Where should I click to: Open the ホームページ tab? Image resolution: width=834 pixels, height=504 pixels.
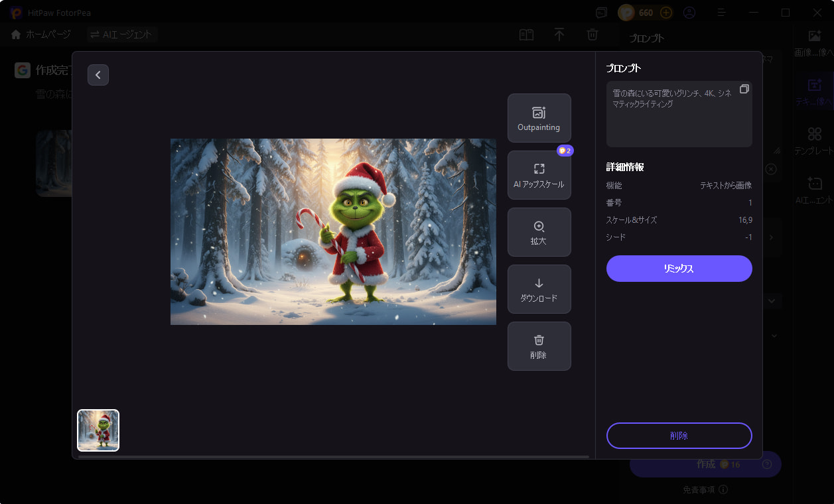click(41, 34)
